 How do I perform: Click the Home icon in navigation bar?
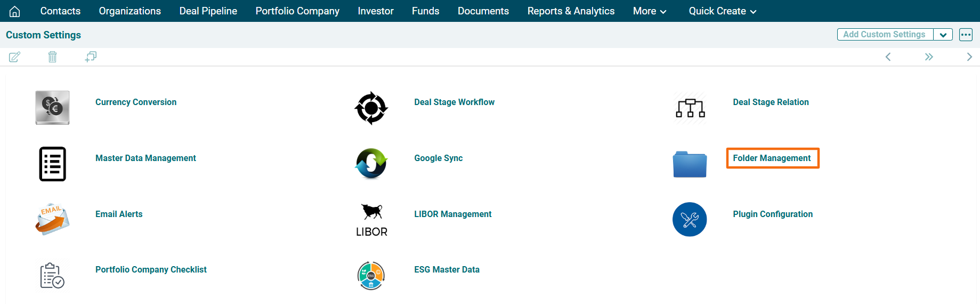(x=15, y=11)
